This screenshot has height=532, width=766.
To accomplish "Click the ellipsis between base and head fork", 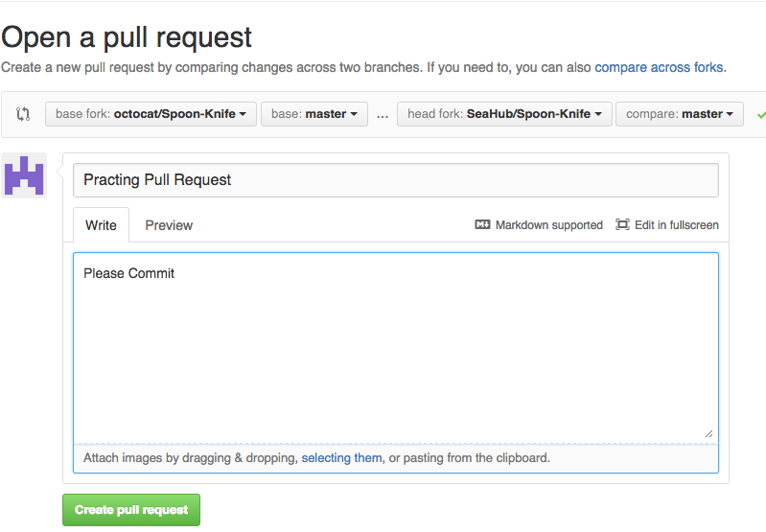I will click(x=383, y=115).
